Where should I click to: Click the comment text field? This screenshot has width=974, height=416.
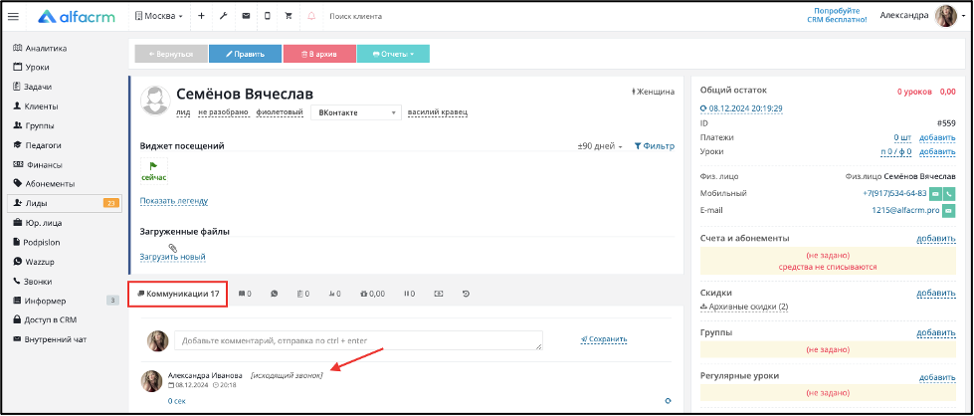click(x=358, y=340)
